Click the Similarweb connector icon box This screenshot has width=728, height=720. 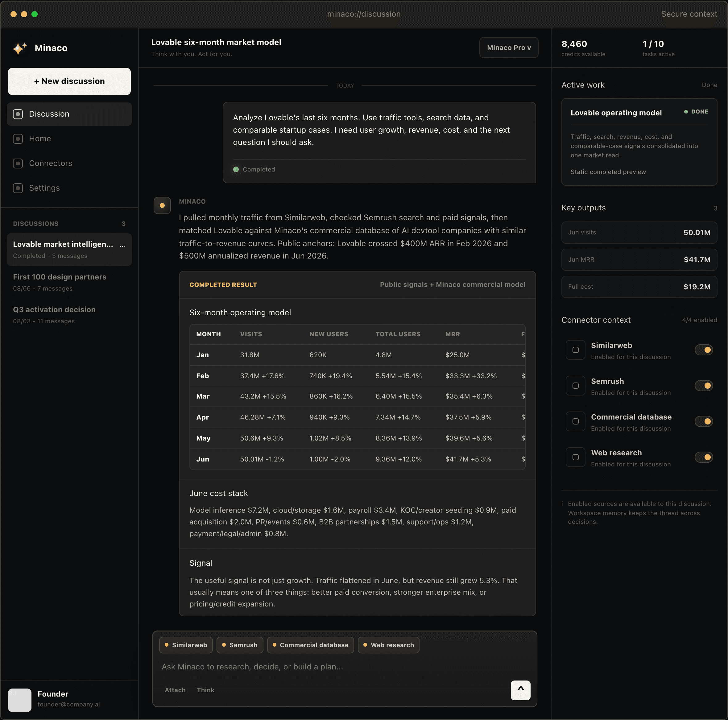[575, 350]
